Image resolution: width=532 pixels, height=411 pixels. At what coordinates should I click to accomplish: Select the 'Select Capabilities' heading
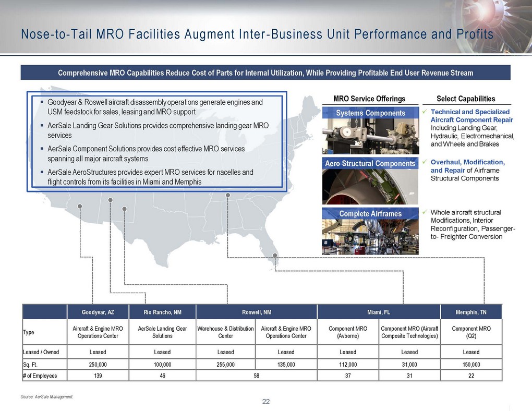pyautogui.click(x=466, y=99)
